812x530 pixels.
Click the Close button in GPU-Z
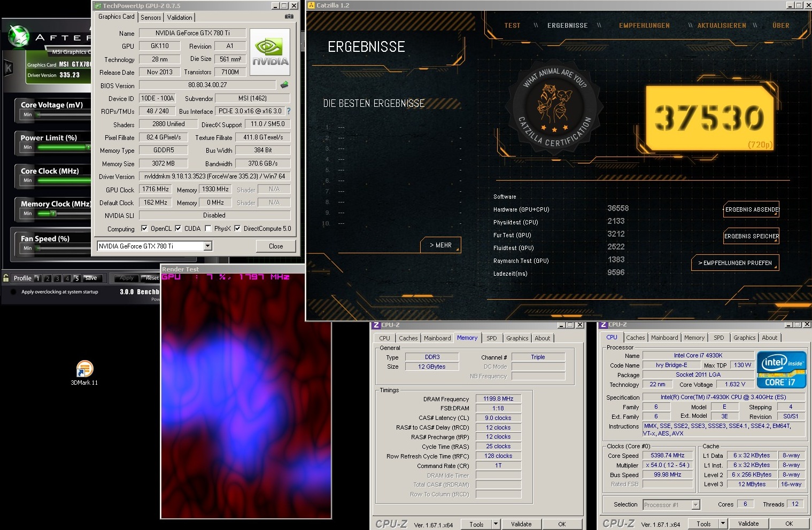276,246
